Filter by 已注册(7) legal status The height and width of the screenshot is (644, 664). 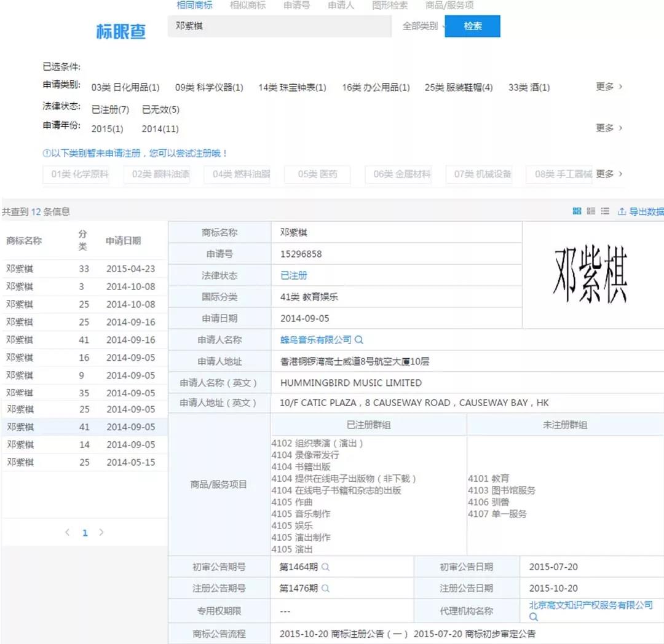click(x=110, y=109)
